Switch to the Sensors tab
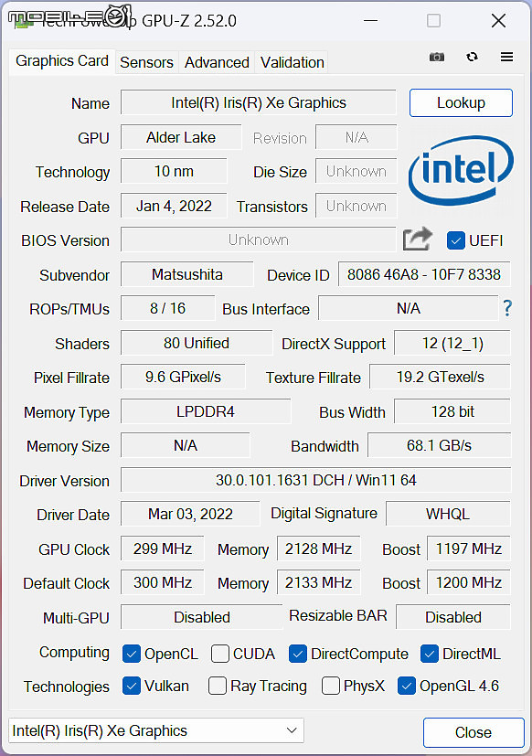The width and height of the screenshot is (532, 756). coord(146,62)
